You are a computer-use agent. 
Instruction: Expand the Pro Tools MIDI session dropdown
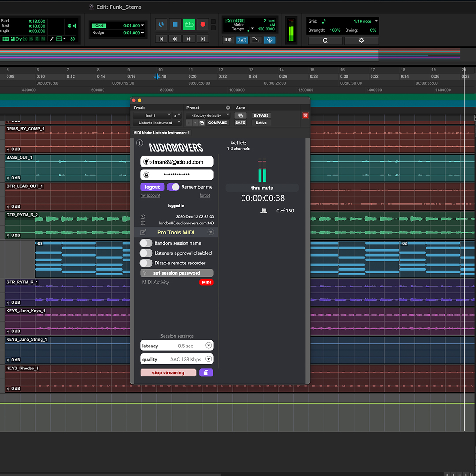tap(211, 232)
